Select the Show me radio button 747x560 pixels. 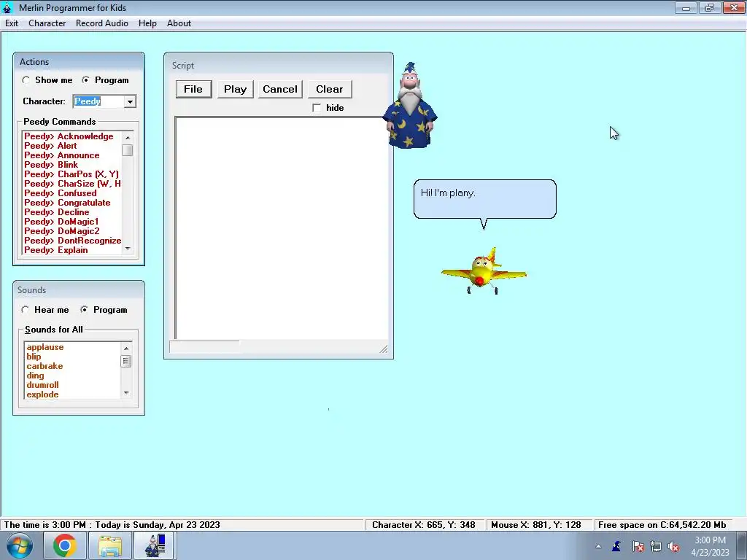(26, 80)
